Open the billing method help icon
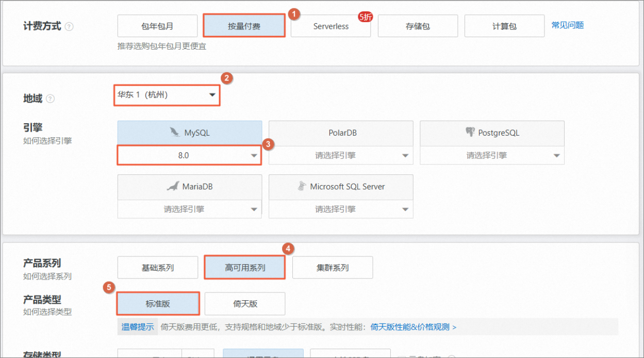This screenshot has height=358, width=644. [69, 26]
